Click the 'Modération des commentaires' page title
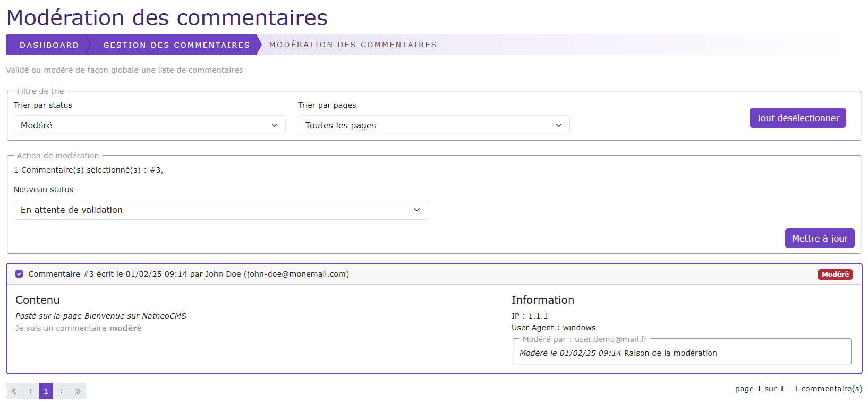 point(167,18)
